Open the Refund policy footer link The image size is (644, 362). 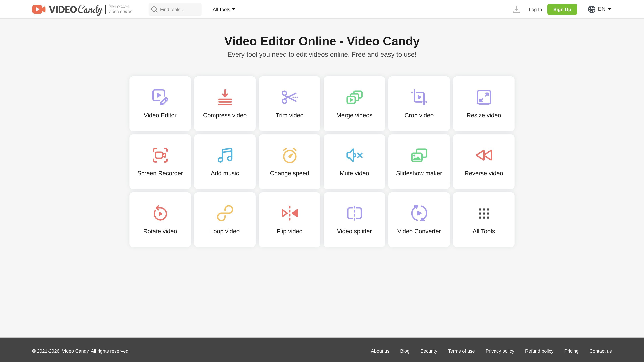point(539,351)
